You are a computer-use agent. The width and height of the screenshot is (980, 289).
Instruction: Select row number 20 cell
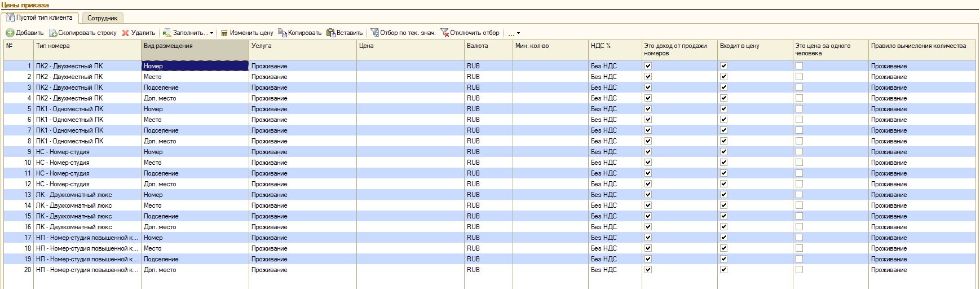click(19, 270)
